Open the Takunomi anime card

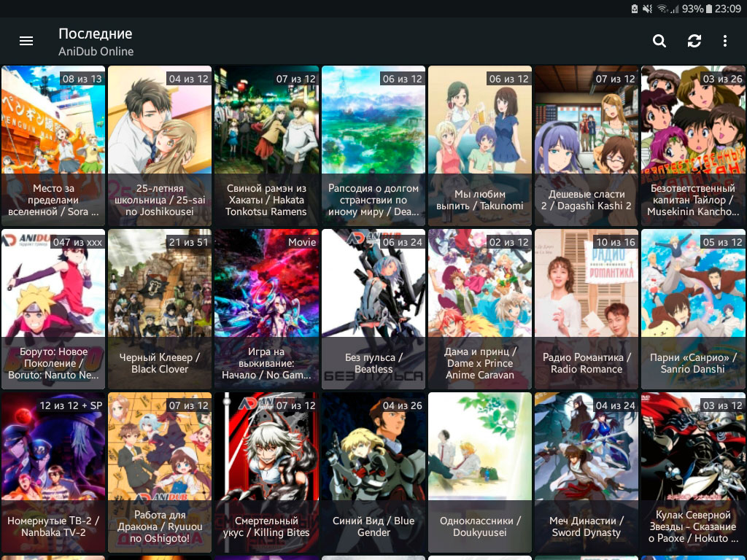tap(480, 146)
